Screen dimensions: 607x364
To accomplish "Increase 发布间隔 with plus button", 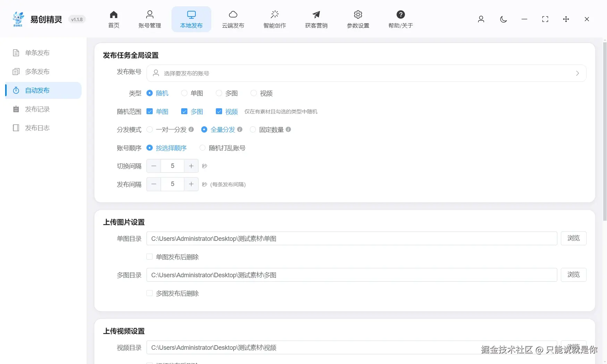I will point(191,184).
